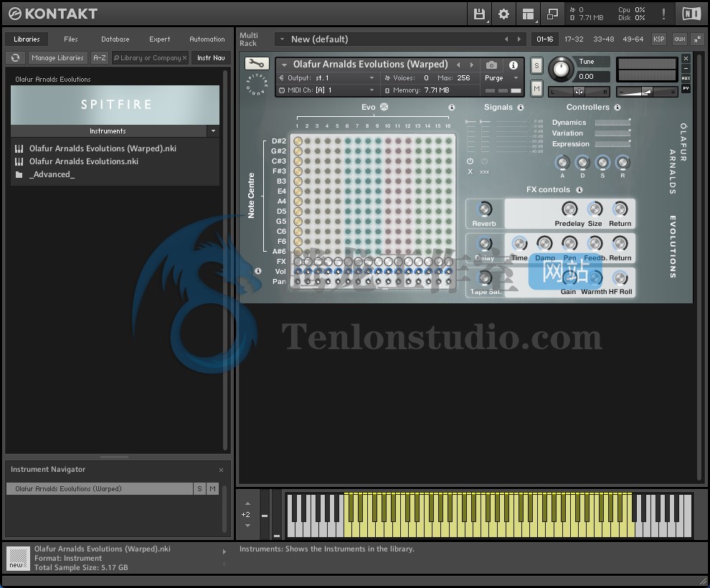Toggle Mute in Instrument Navigator
The width and height of the screenshot is (710, 588).
tap(212, 489)
